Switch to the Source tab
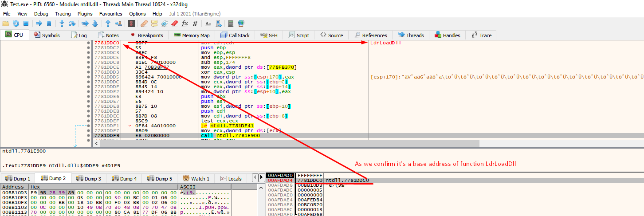Image resolution: width=644 pixels, height=216 pixels. (x=331, y=35)
